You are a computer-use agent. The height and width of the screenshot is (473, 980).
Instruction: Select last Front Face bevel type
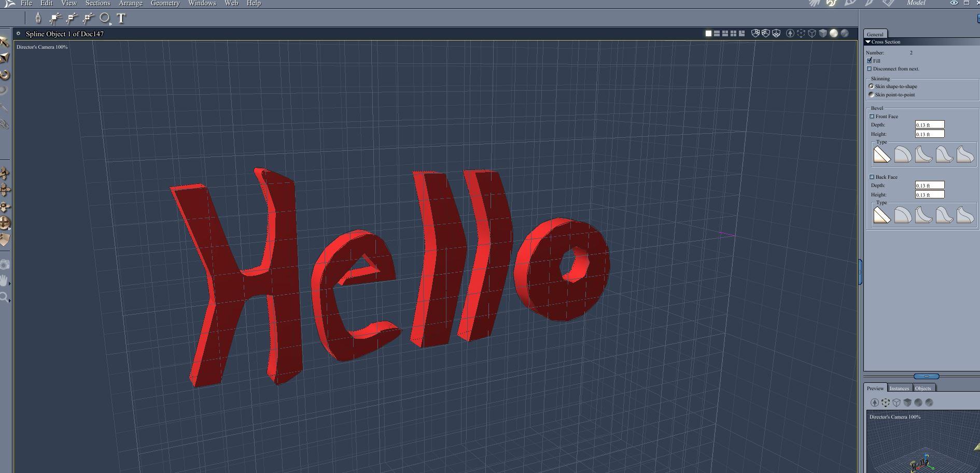965,154
